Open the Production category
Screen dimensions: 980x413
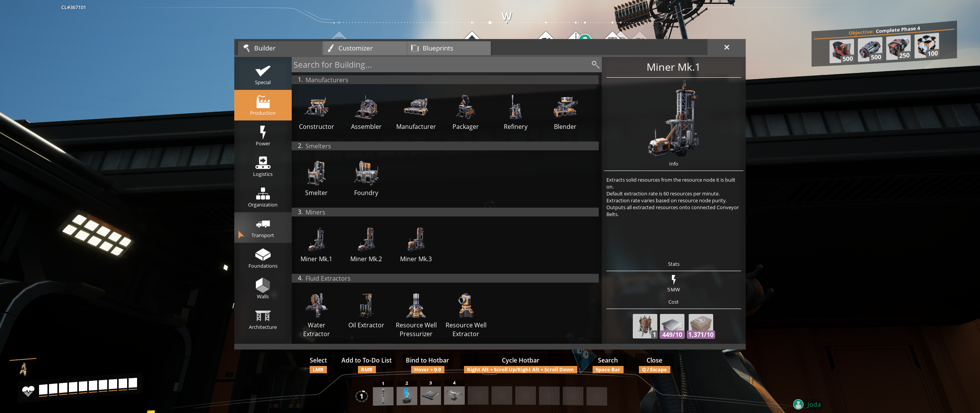click(263, 105)
